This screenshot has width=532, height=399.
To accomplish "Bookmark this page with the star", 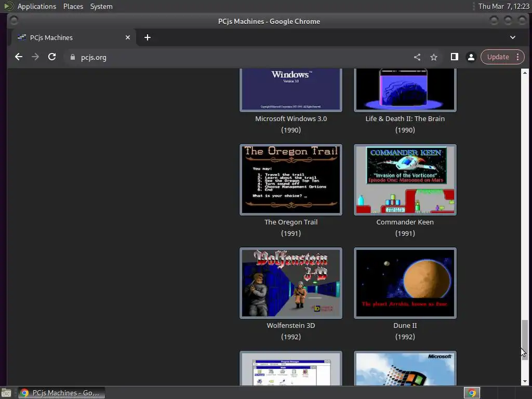I will click(434, 57).
